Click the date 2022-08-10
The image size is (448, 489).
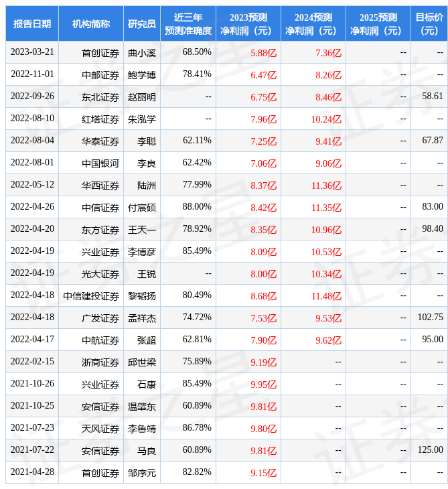(32, 119)
